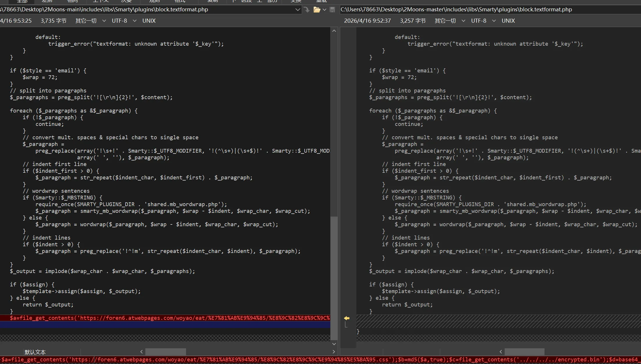Click right timestamp 2026/4/16 9:52:37

tap(367, 21)
